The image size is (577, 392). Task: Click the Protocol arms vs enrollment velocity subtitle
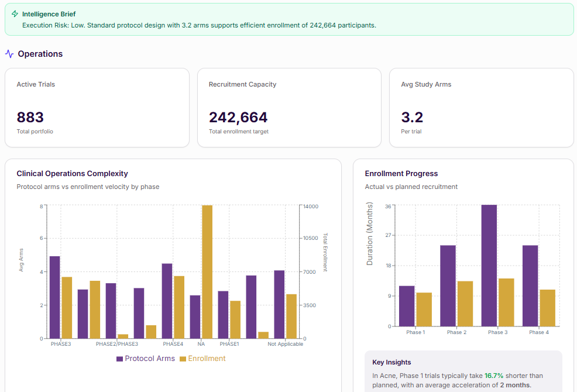tap(88, 187)
